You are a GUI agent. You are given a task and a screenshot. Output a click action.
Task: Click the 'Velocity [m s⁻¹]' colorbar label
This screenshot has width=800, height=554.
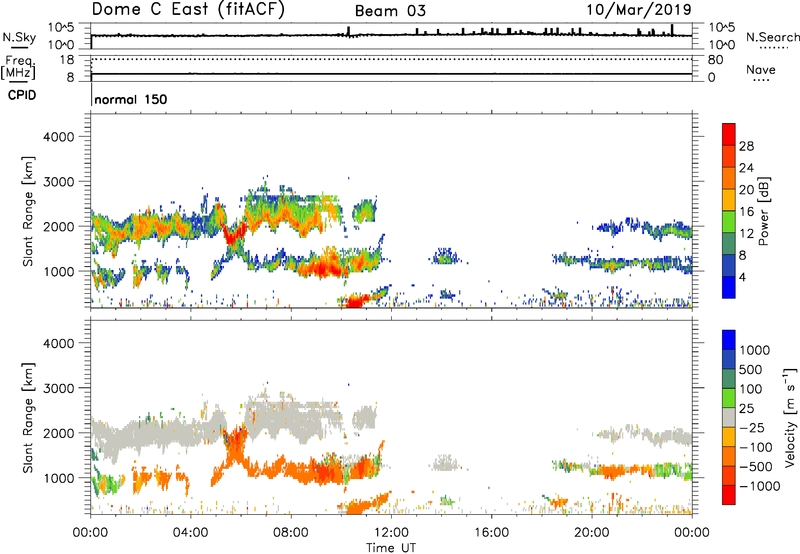tap(790, 417)
